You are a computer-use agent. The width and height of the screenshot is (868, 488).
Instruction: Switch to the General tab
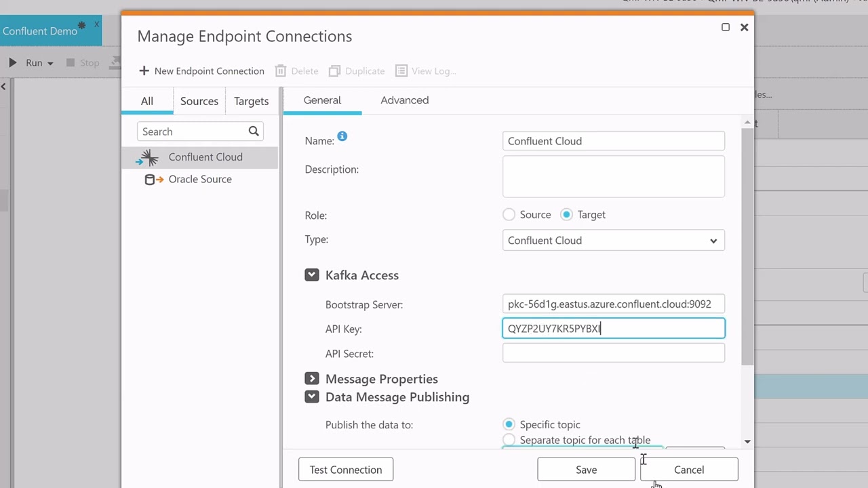coord(322,100)
